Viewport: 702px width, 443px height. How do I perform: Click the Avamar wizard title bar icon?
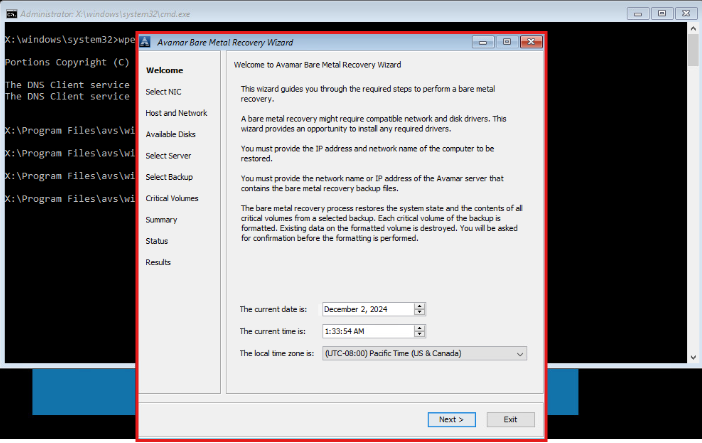pos(145,42)
